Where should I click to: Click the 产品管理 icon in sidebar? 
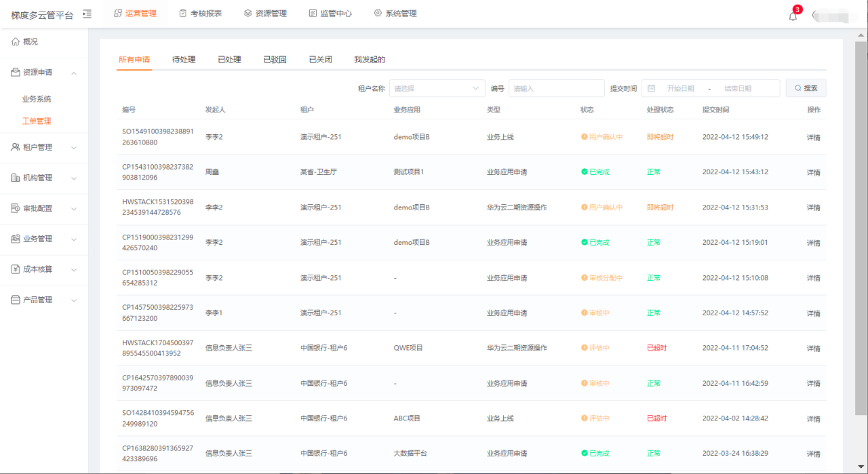pos(16,300)
